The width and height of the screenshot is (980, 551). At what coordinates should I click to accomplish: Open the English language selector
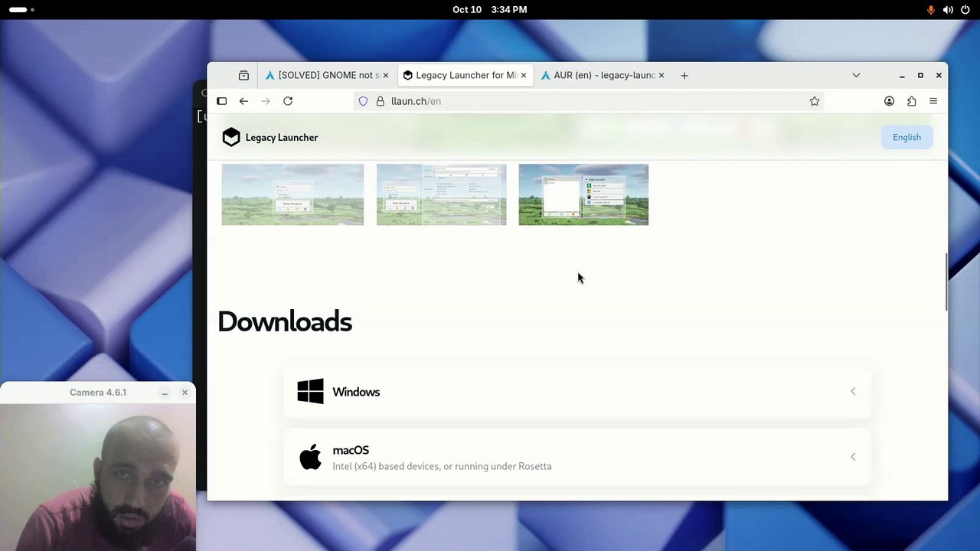[906, 137]
